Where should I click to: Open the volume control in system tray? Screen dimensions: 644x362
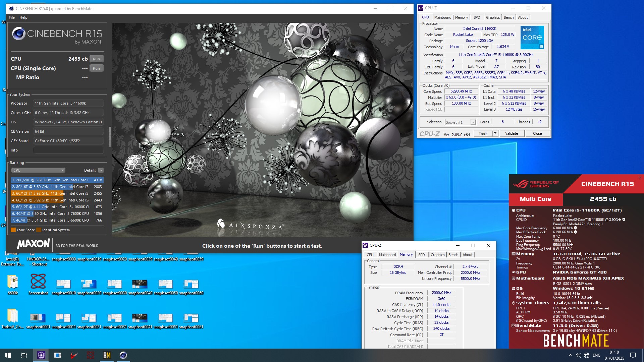[x=578, y=355]
